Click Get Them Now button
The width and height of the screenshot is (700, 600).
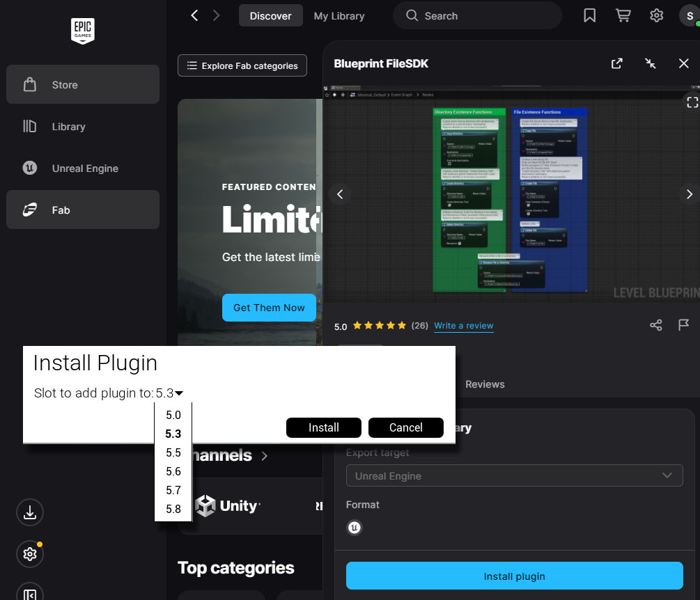click(269, 308)
